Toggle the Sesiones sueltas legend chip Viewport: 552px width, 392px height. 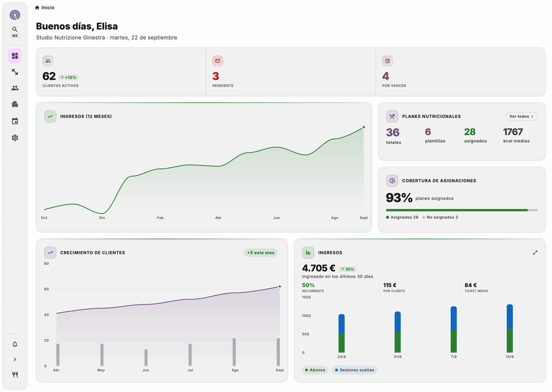click(x=354, y=370)
